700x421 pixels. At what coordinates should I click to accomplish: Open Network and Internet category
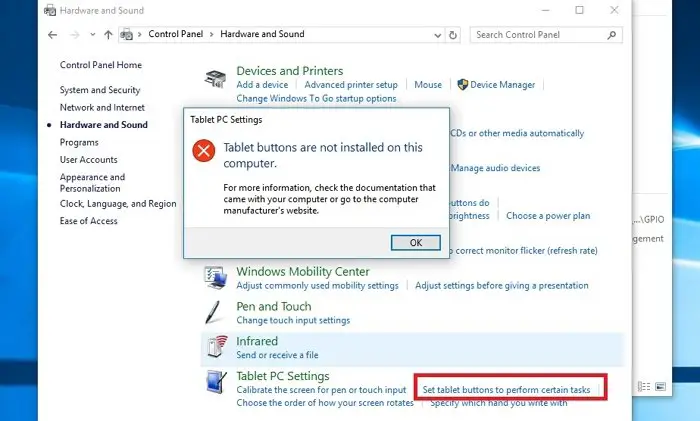point(102,107)
